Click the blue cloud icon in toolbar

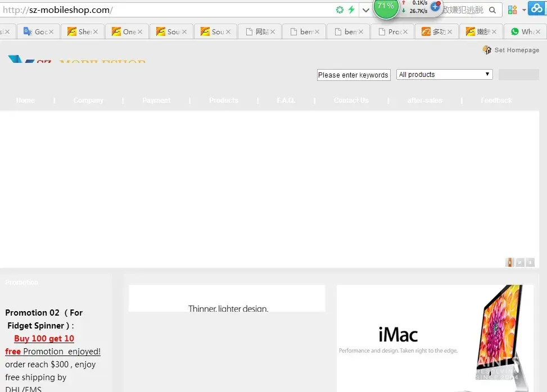coord(538,10)
